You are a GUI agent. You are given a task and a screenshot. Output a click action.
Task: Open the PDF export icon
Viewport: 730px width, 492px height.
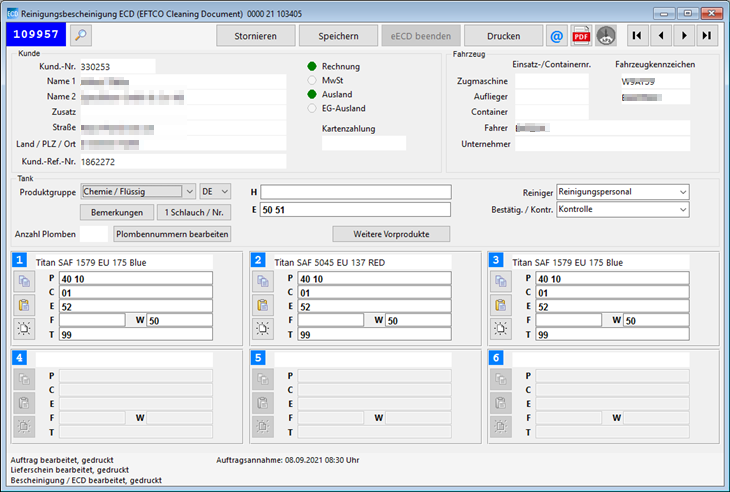pos(581,36)
